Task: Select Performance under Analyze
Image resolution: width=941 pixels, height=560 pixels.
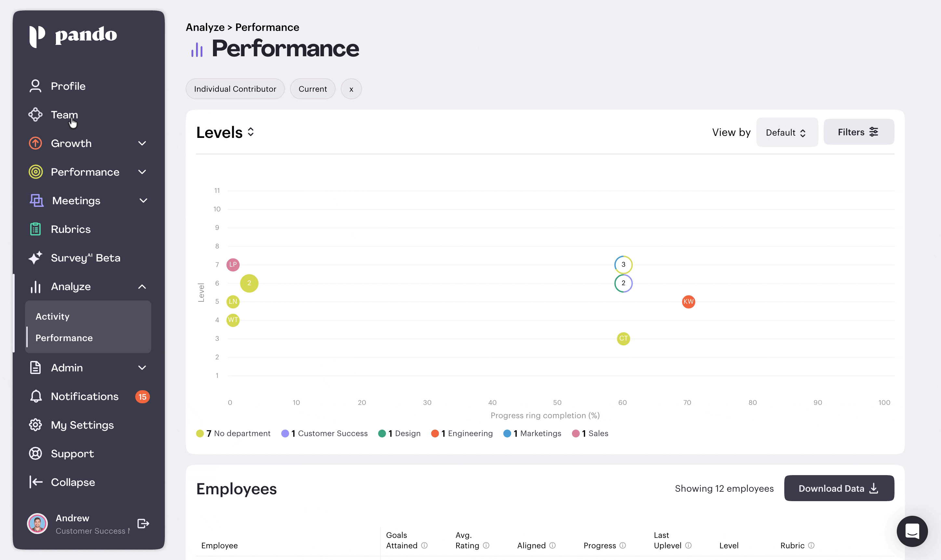Action: tap(64, 338)
